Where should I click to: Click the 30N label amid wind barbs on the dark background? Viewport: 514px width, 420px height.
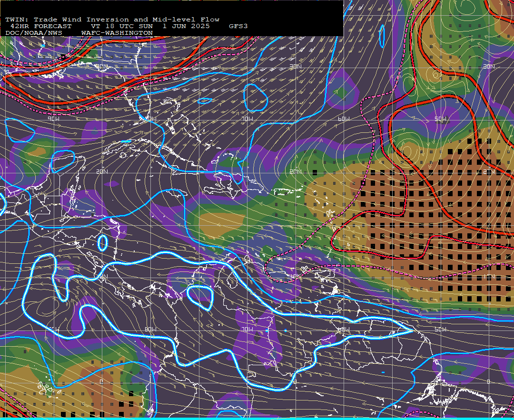(296, 66)
